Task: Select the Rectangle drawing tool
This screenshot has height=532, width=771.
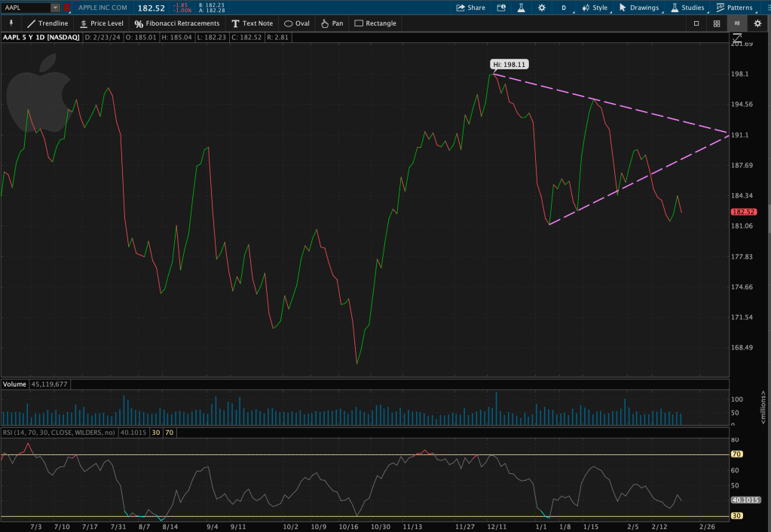Action: click(x=375, y=23)
